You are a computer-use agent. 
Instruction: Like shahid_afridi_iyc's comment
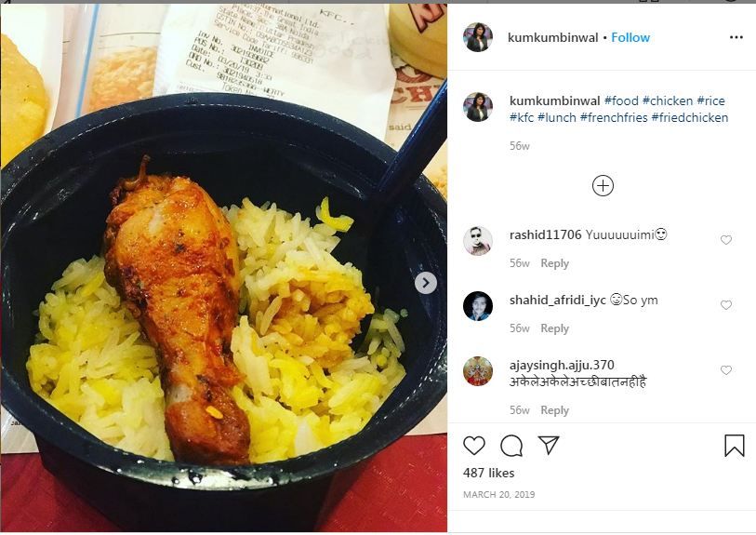tap(726, 305)
